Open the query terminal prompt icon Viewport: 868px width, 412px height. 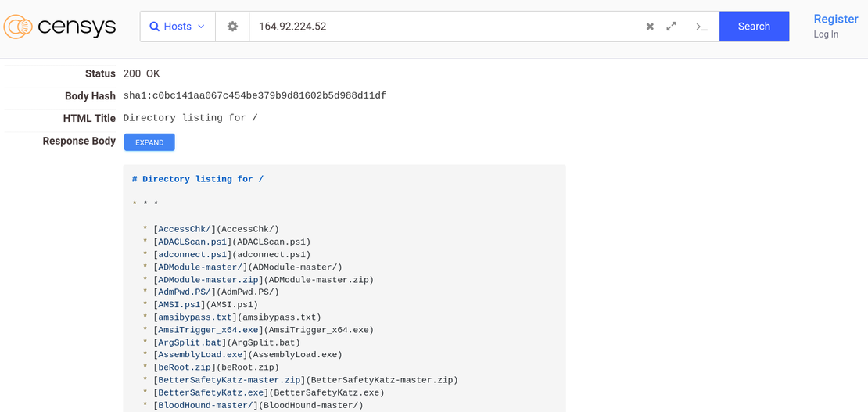[x=701, y=27]
